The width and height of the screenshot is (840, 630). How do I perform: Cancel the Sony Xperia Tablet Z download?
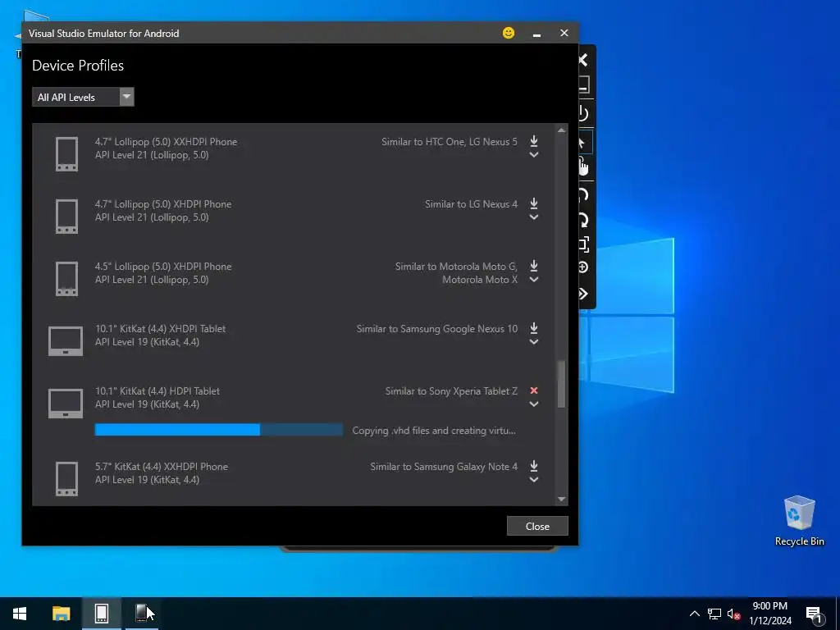click(533, 390)
